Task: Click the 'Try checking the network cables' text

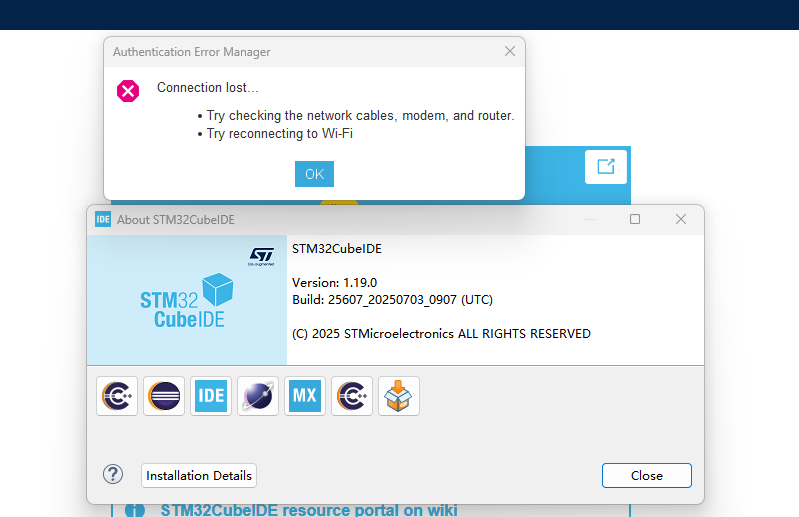Action: [360, 116]
